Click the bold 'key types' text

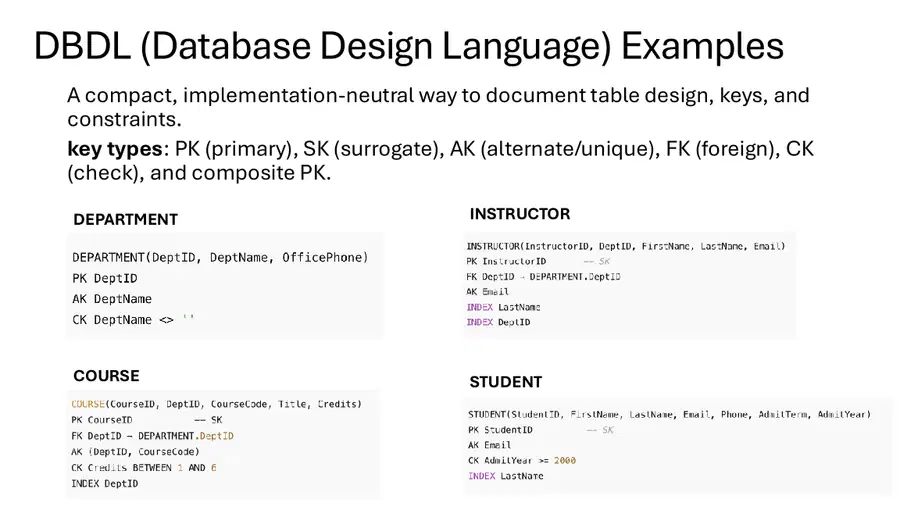tap(115, 149)
